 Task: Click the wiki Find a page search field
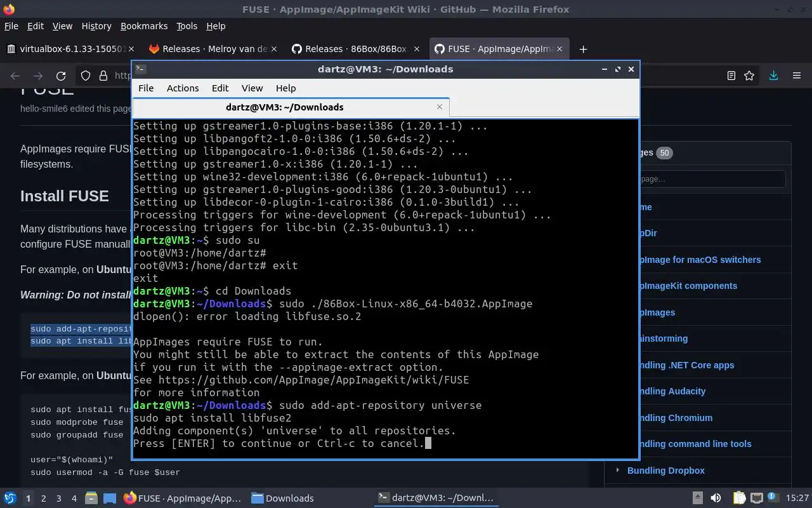tap(712, 179)
